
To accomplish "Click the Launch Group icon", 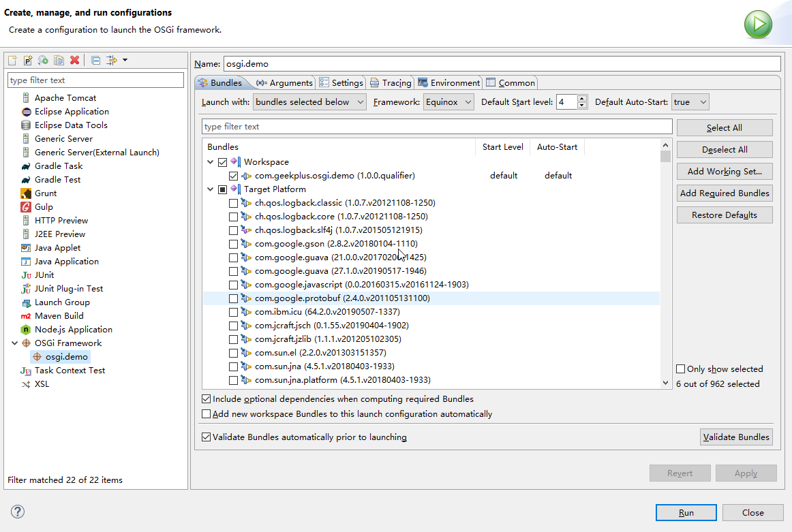I will click(x=26, y=302).
